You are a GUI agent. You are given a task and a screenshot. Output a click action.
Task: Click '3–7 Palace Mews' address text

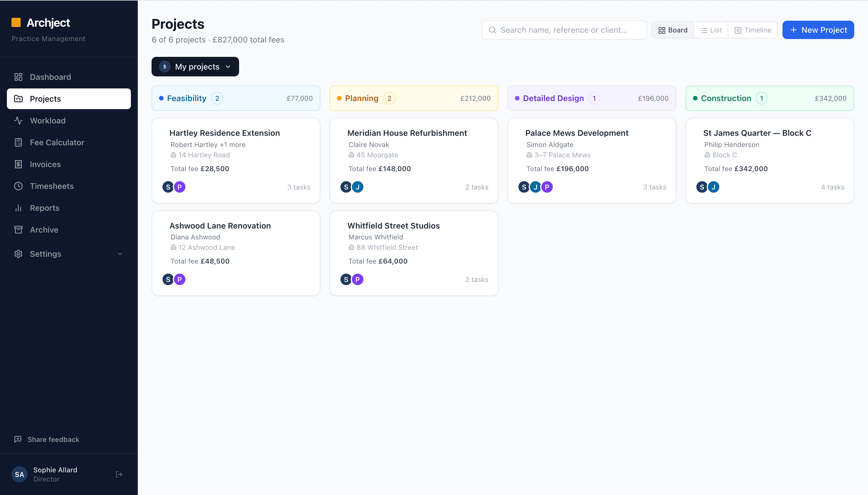pos(563,155)
